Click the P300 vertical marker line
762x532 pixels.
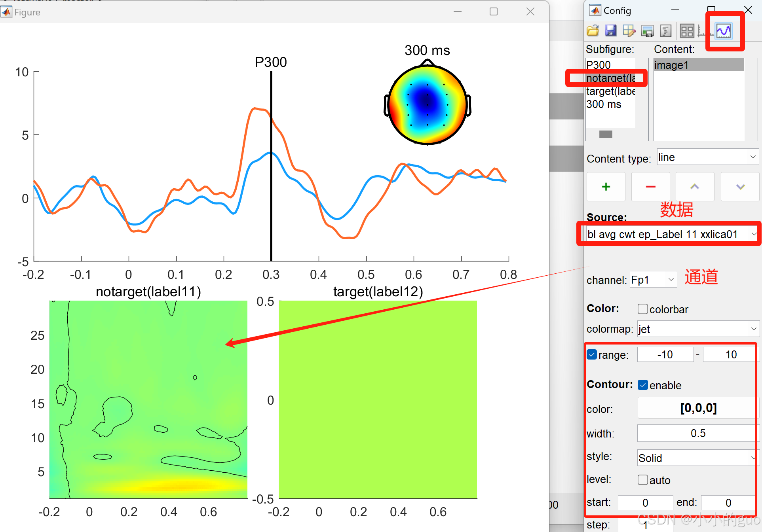tap(271, 166)
